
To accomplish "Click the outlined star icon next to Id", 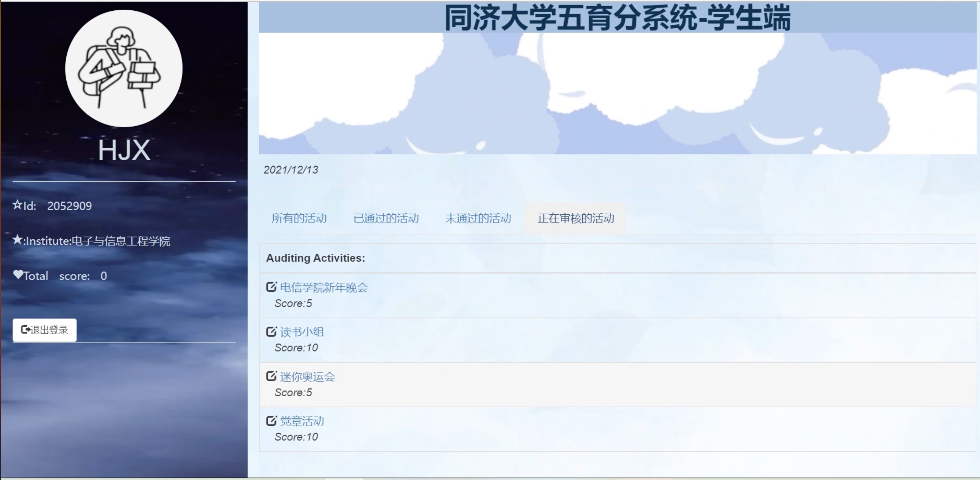I will click(18, 205).
